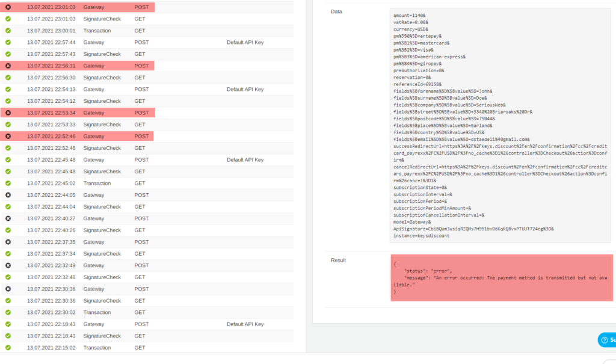This screenshot has width=616, height=364.
Task: Click the 'Default API Key' text on the 22:57:44 row
Action: pyautogui.click(x=245, y=43)
